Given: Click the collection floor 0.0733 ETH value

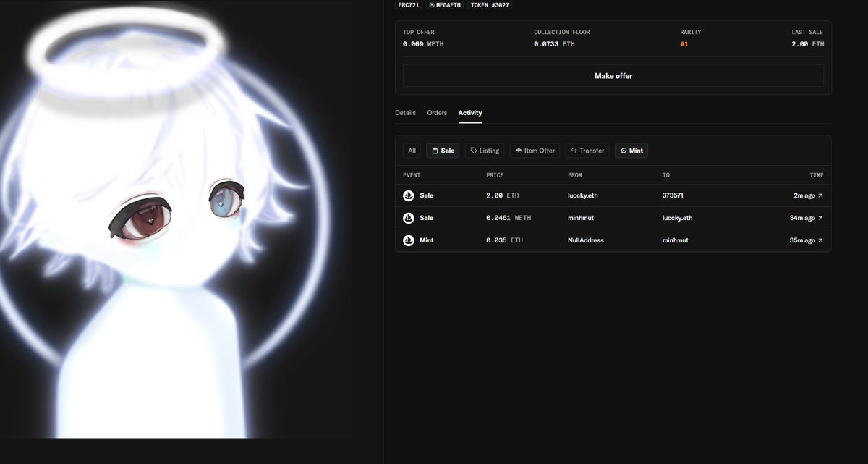Looking at the screenshot, I should (554, 44).
